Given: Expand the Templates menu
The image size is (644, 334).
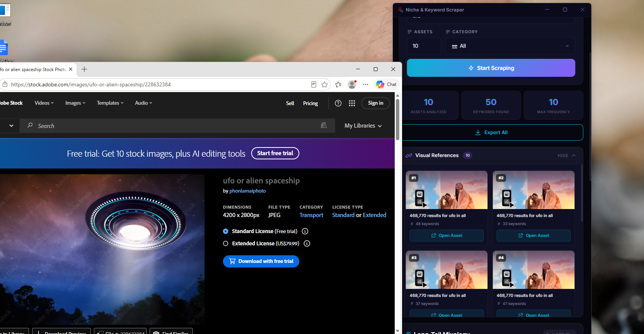Looking at the screenshot, I should click(x=110, y=103).
